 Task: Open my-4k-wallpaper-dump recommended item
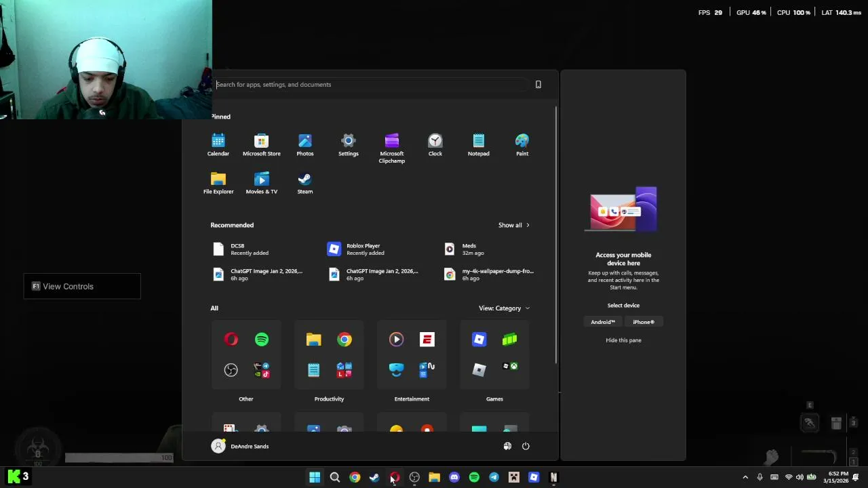click(489, 274)
